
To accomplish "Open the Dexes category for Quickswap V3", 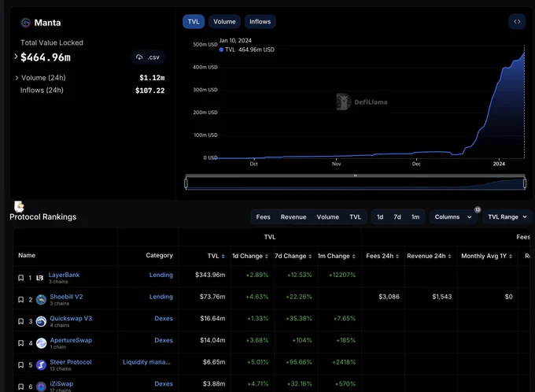I will 164,319.
